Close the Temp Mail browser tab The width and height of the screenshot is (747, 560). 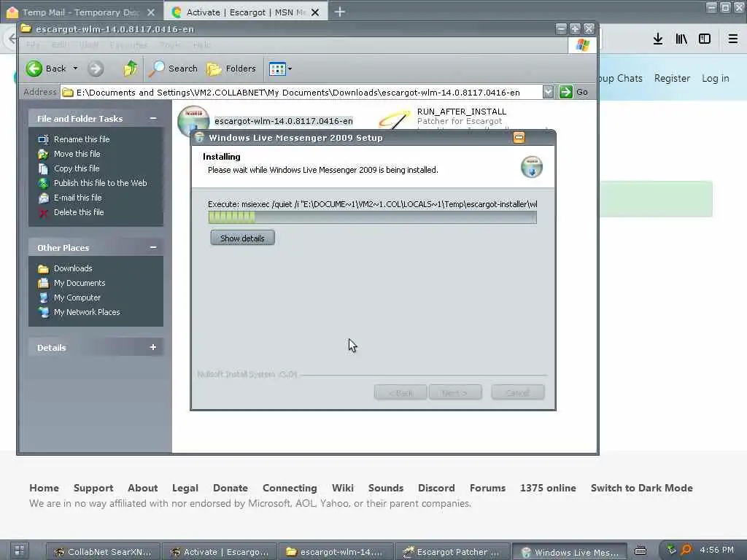tap(151, 12)
